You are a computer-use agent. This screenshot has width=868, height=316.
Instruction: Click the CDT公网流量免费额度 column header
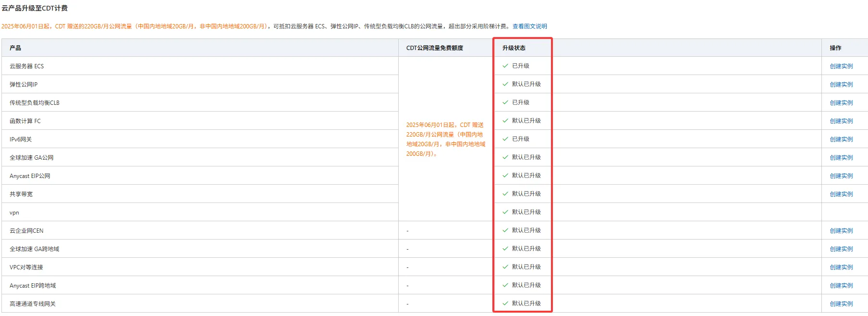tap(434, 48)
